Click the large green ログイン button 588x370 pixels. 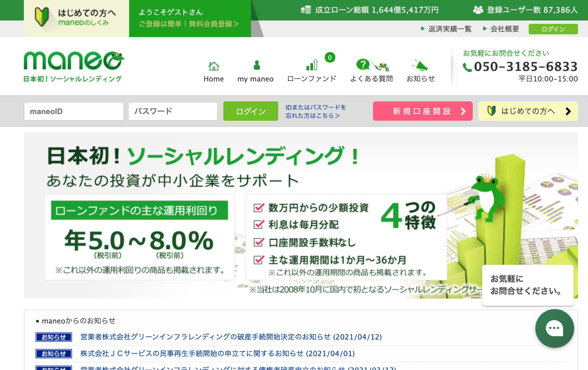click(x=251, y=111)
